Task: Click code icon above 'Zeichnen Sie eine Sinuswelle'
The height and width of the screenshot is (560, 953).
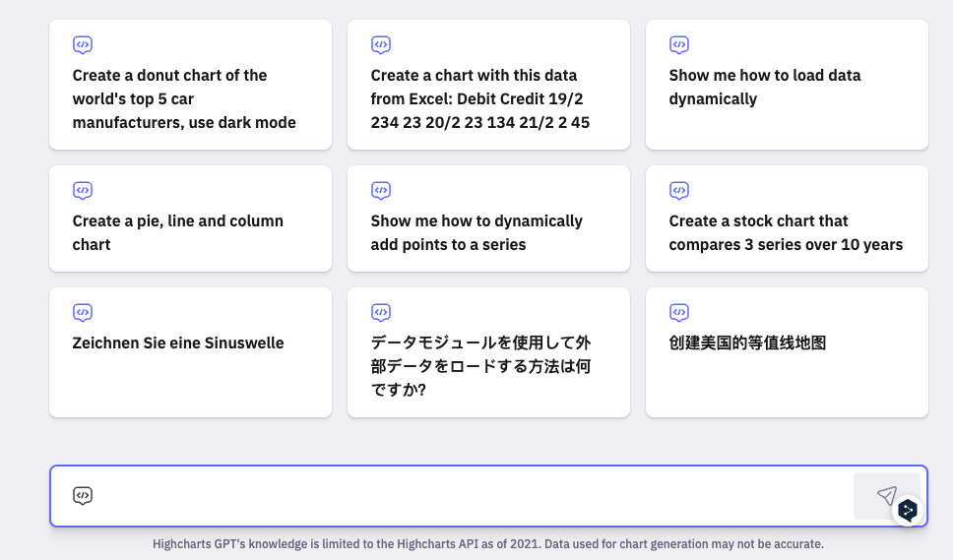Action: click(x=83, y=312)
